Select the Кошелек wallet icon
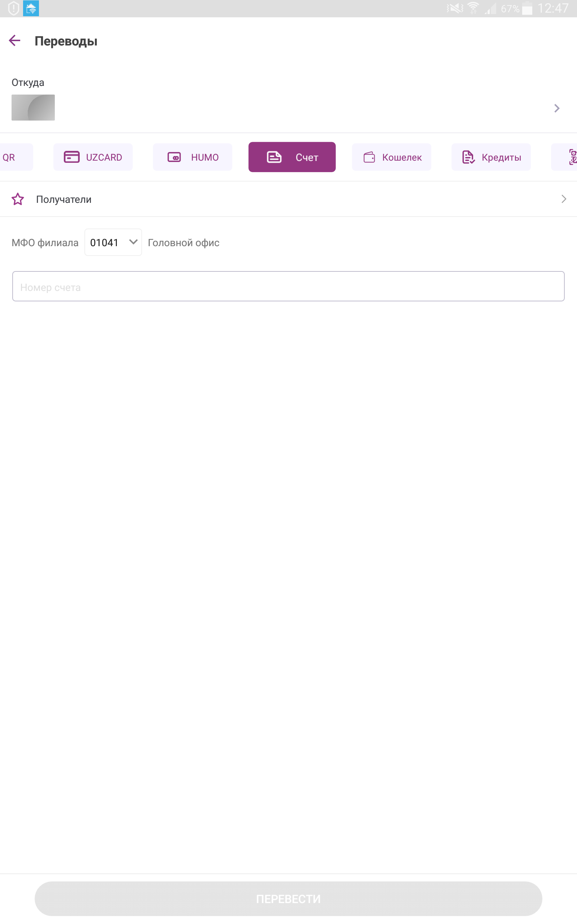The image size is (577, 924). tap(369, 157)
